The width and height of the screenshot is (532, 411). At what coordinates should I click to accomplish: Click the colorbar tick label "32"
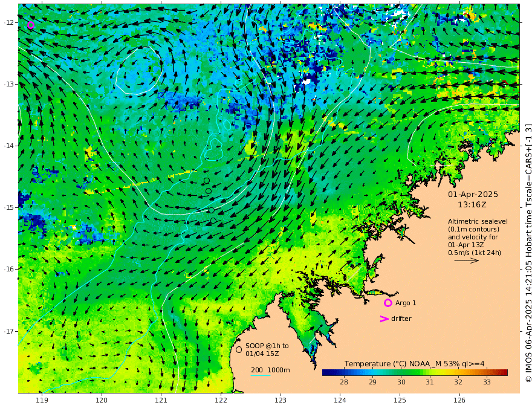(458, 382)
